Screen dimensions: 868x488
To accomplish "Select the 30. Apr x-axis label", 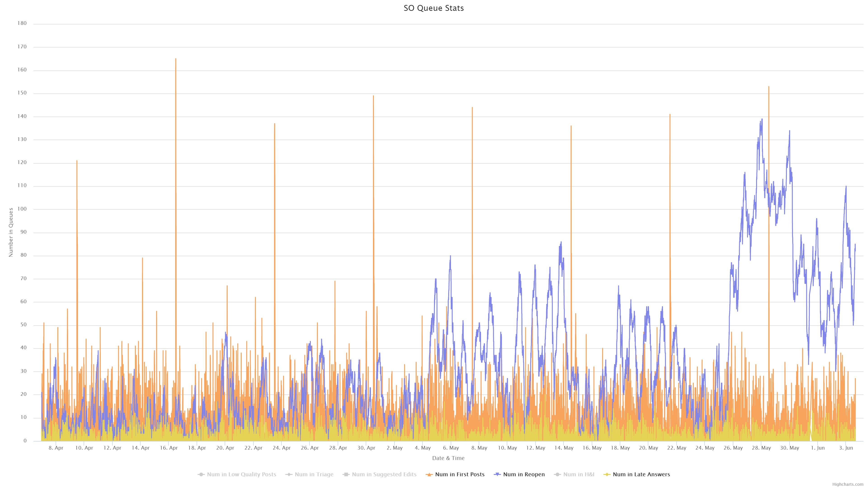I will tap(366, 448).
